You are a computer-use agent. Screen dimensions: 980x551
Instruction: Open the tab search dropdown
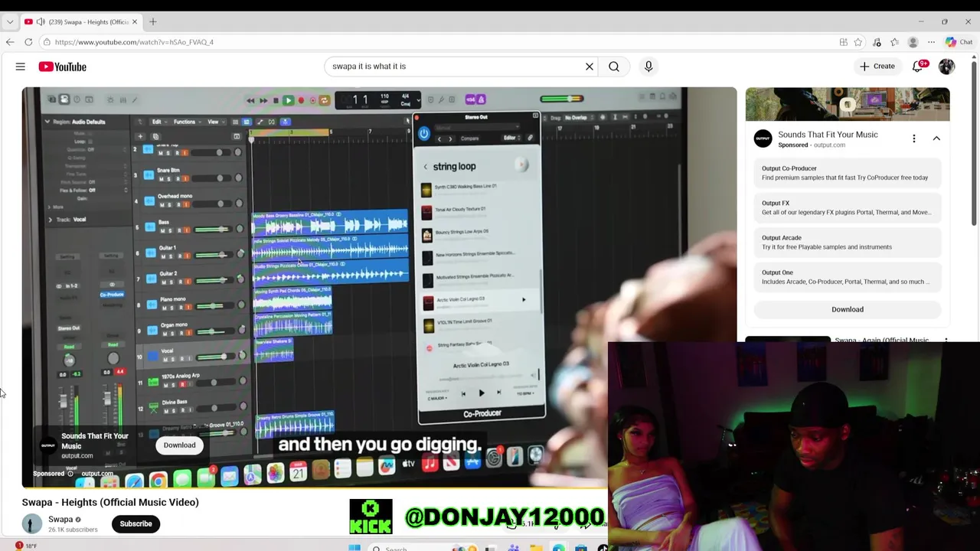10,21
